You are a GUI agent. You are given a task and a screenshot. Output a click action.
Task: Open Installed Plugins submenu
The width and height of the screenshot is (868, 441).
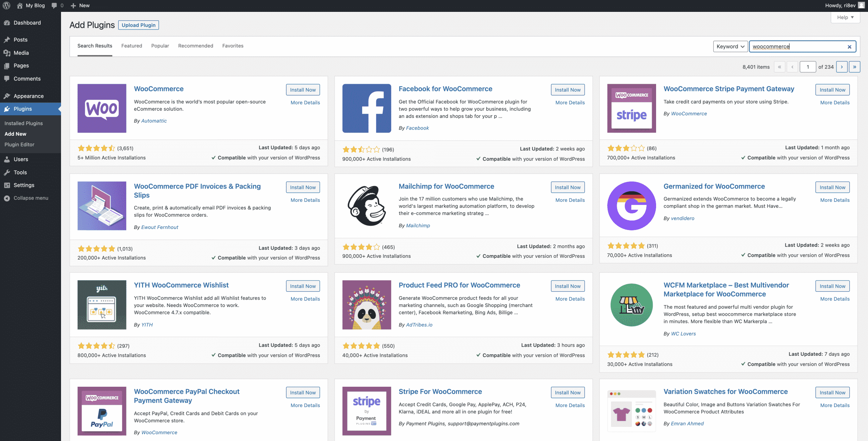click(23, 123)
